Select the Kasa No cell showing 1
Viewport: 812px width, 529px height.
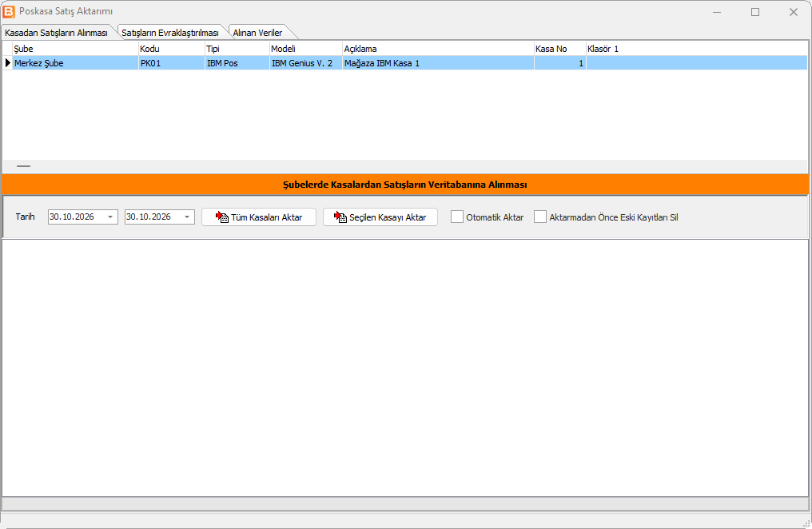point(559,63)
